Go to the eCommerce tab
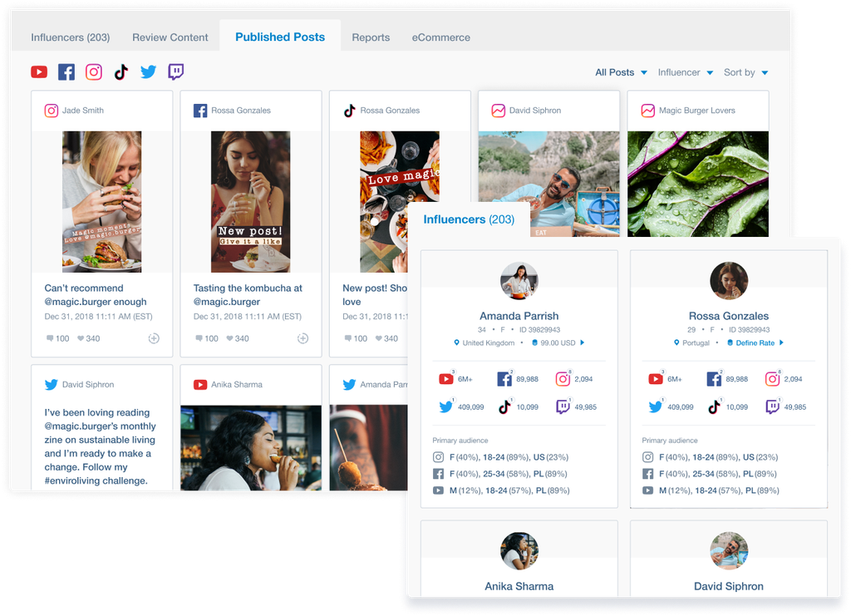The width and height of the screenshot is (851, 616). 440,37
